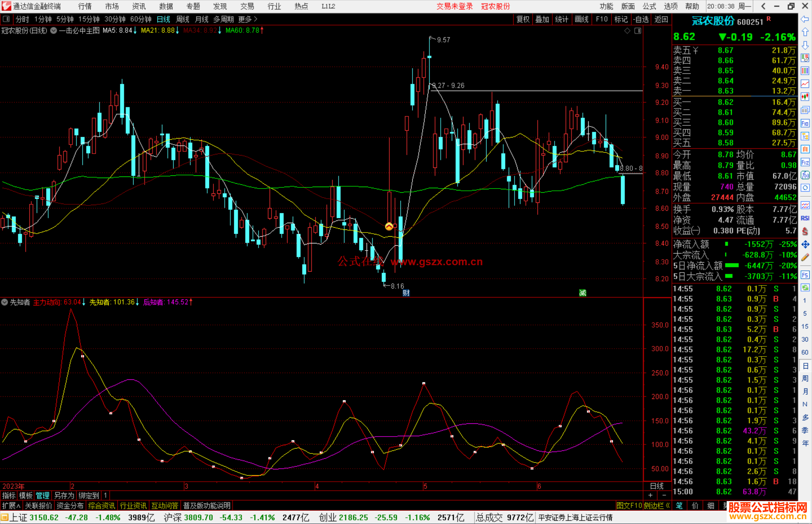The width and height of the screenshot is (812, 524).
Task: Select the pencil drawing tool icon
Action: pos(805,258)
